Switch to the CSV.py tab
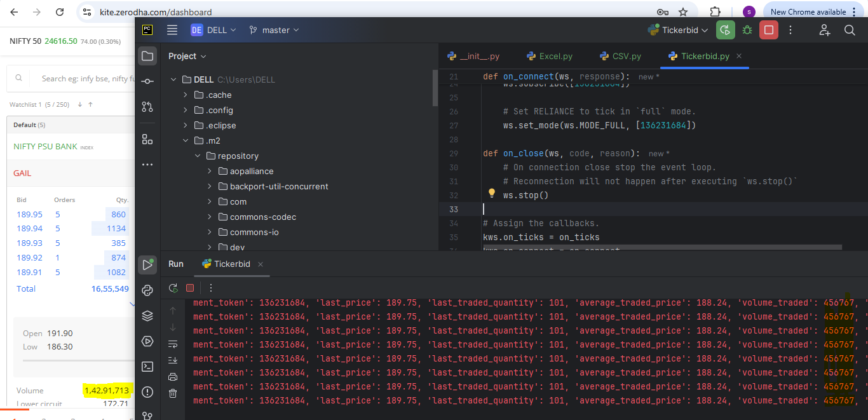868x420 pixels. 620,56
